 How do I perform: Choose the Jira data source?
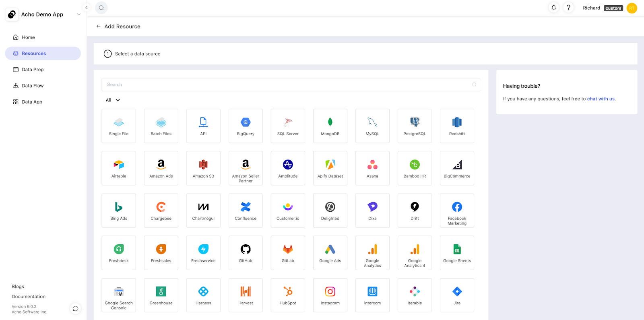[x=457, y=295]
